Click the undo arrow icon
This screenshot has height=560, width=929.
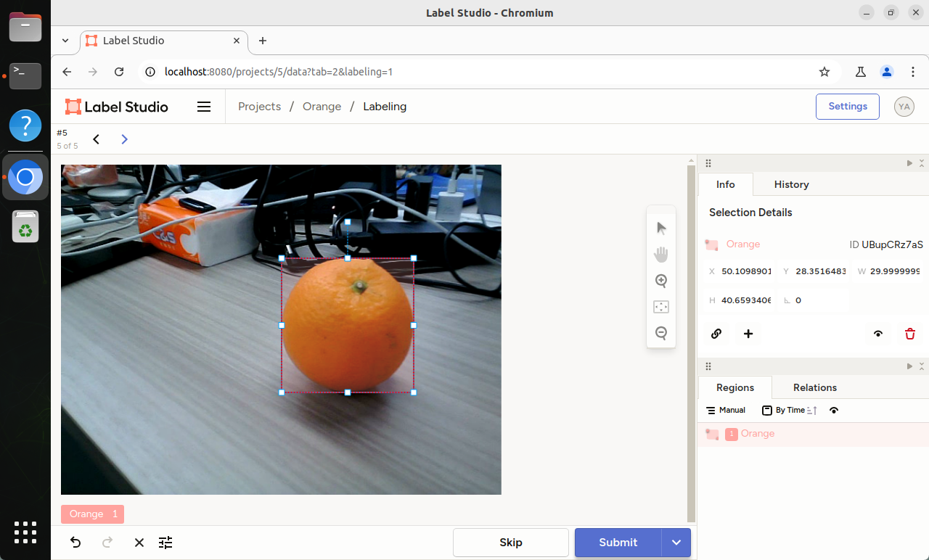(x=75, y=542)
